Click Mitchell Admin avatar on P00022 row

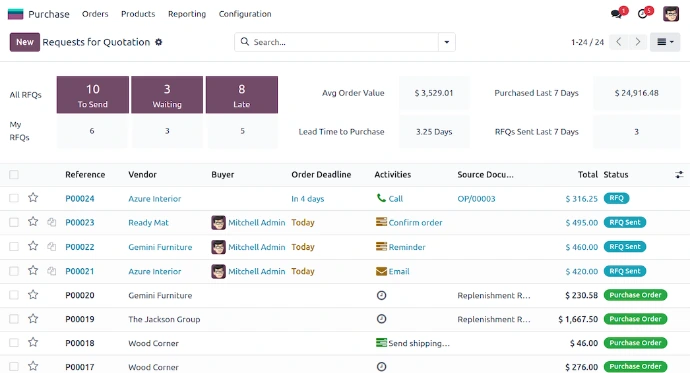(x=218, y=247)
